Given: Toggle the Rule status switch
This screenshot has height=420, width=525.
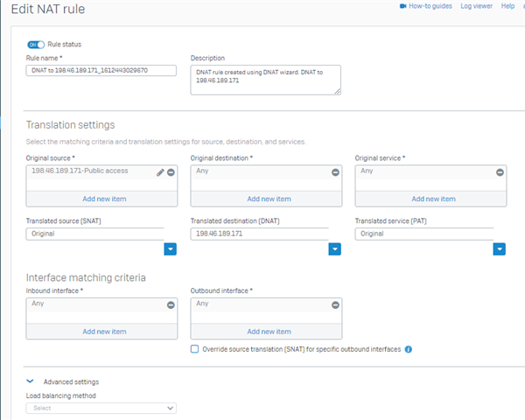Looking at the screenshot, I should point(36,45).
